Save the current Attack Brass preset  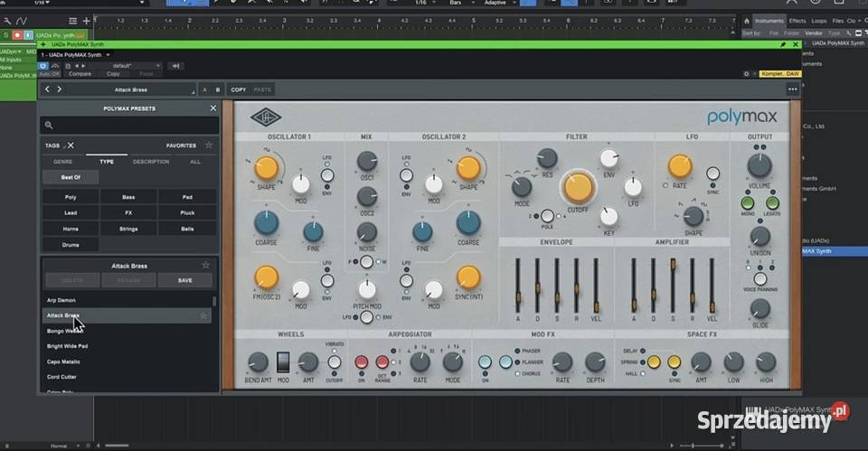pyautogui.click(x=184, y=280)
